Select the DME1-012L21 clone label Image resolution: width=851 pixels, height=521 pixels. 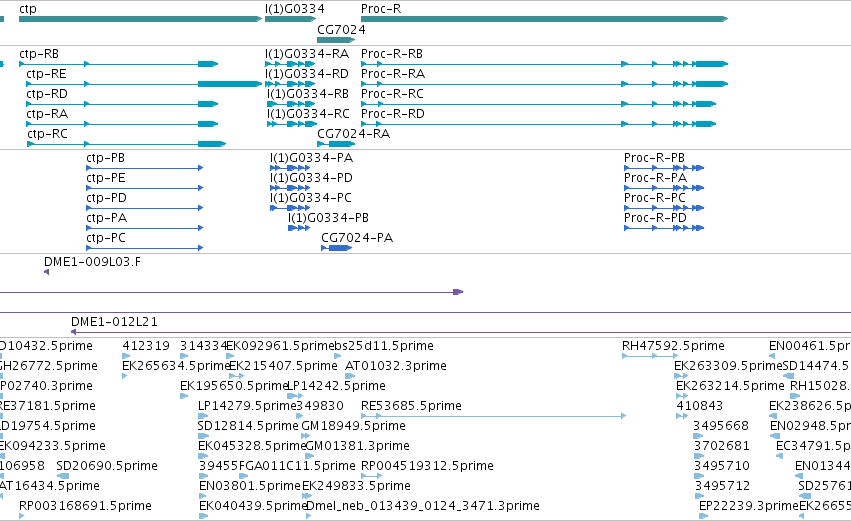[115, 322]
